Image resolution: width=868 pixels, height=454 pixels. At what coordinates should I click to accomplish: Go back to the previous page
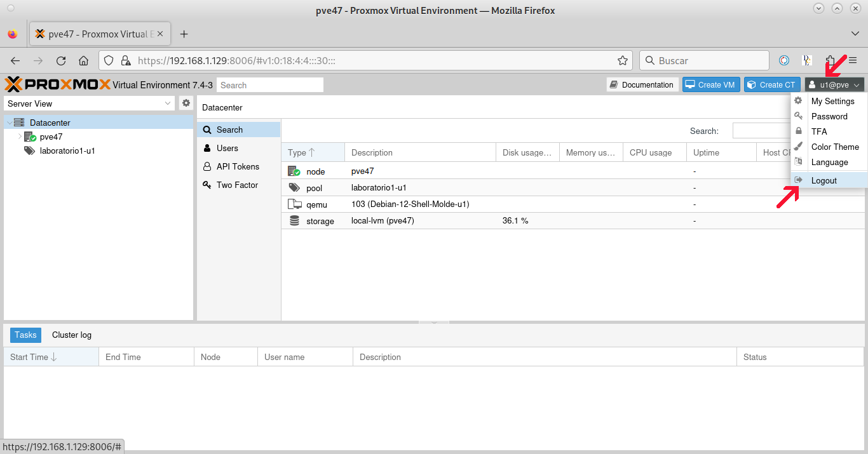click(x=15, y=60)
